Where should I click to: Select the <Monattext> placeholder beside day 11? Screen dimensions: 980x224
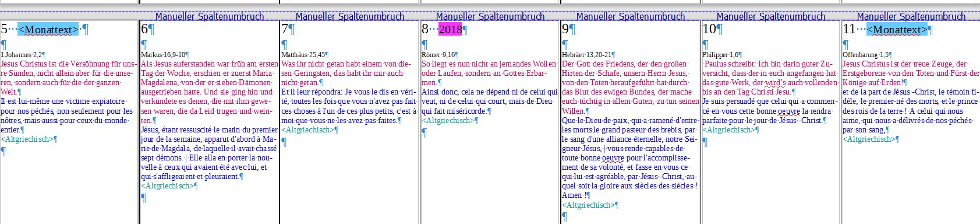(897, 29)
